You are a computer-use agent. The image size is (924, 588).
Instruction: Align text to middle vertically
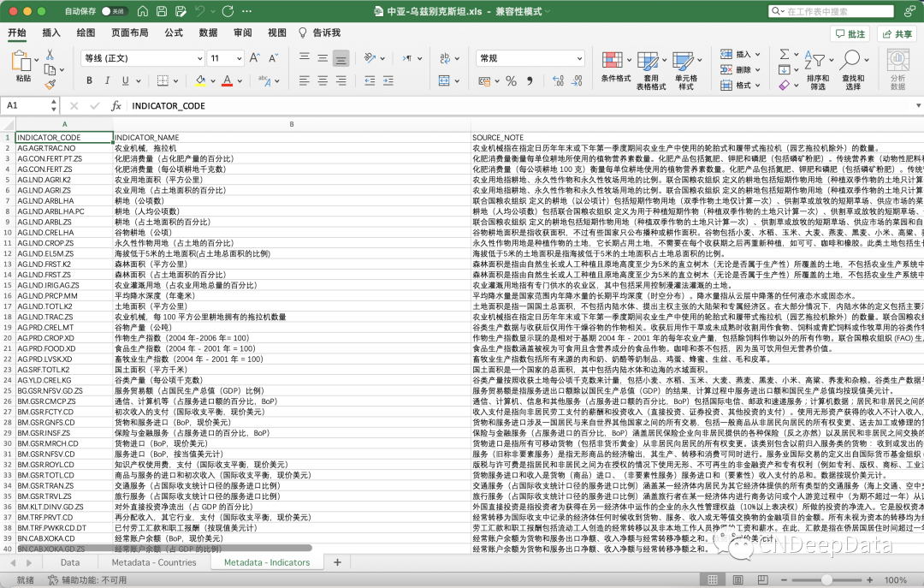(x=323, y=58)
